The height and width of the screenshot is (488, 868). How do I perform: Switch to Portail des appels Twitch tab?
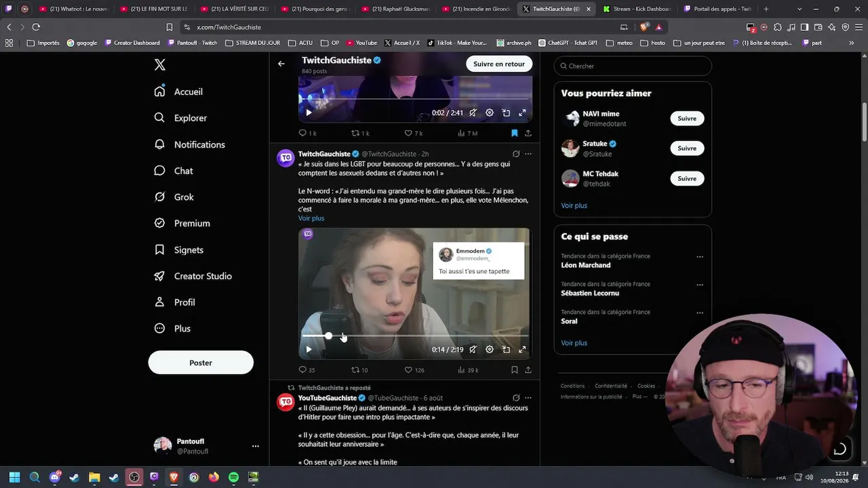pyautogui.click(x=717, y=9)
